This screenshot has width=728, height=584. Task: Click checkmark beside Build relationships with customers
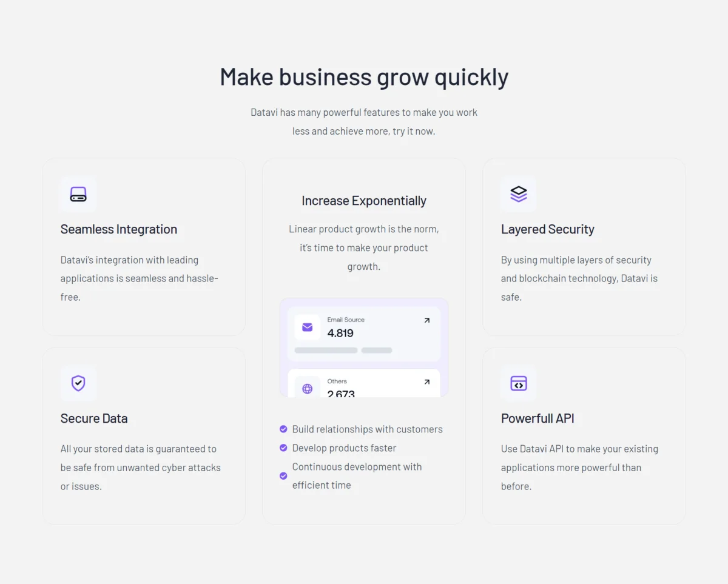pyautogui.click(x=283, y=429)
